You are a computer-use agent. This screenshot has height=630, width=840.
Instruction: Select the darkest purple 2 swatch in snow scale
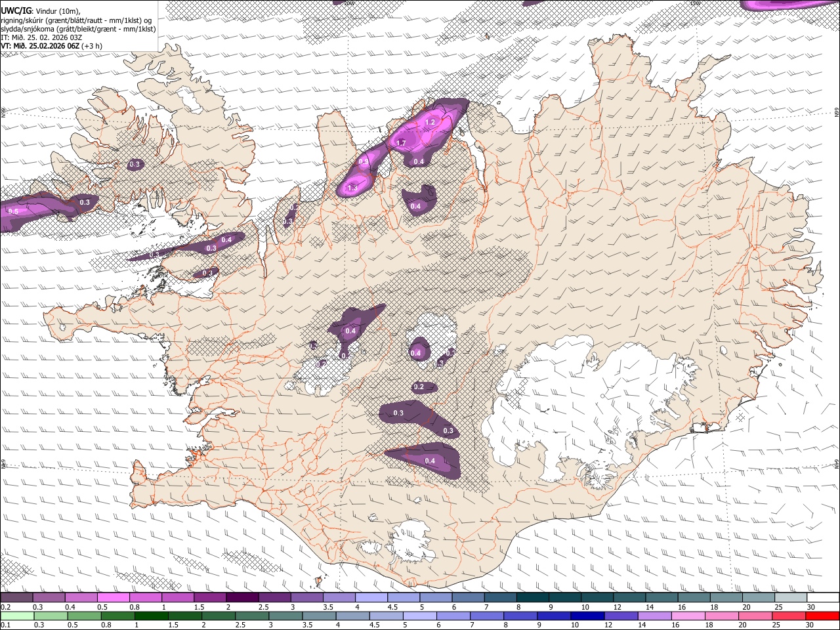(241, 597)
